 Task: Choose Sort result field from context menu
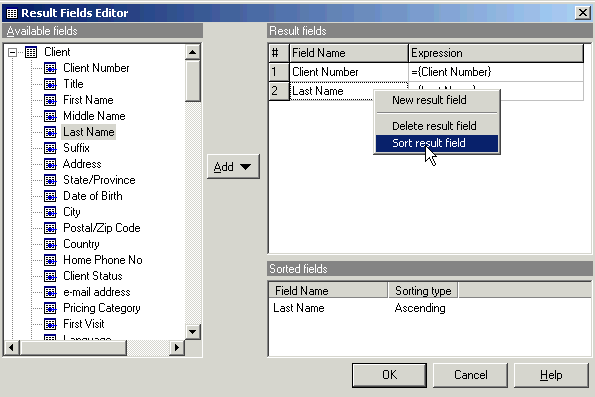click(x=437, y=143)
